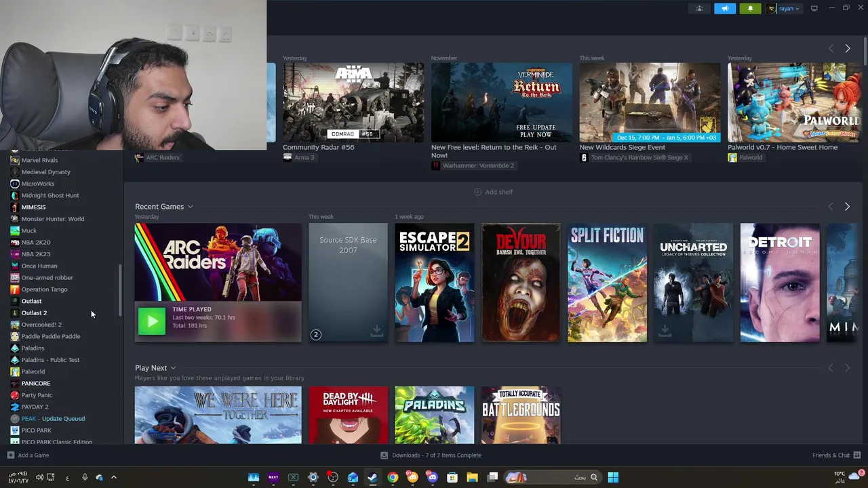Open the Windows Start button
Image resolution: width=868 pixels, height=488 pixels.
coord(613,477)
